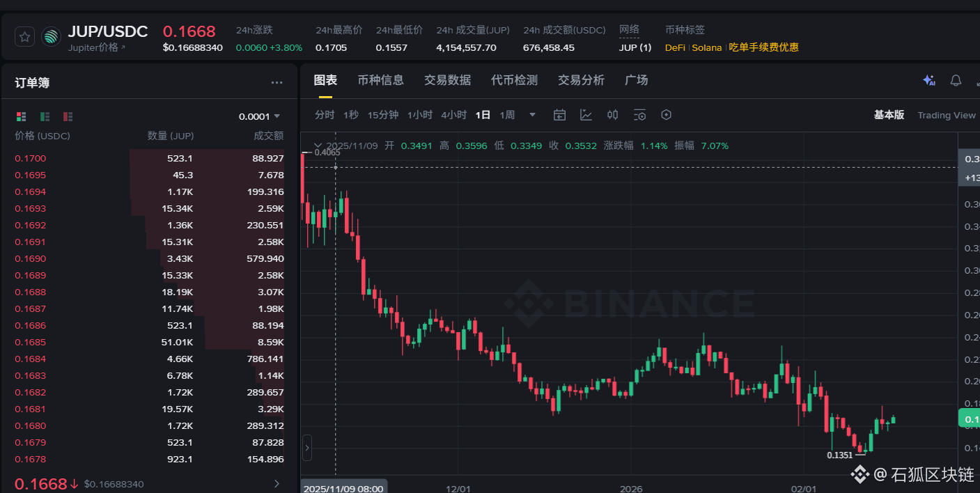This screenshot has height=493, width=980.
Task: Show only buy orders in order book
Action: coord(45,116)
